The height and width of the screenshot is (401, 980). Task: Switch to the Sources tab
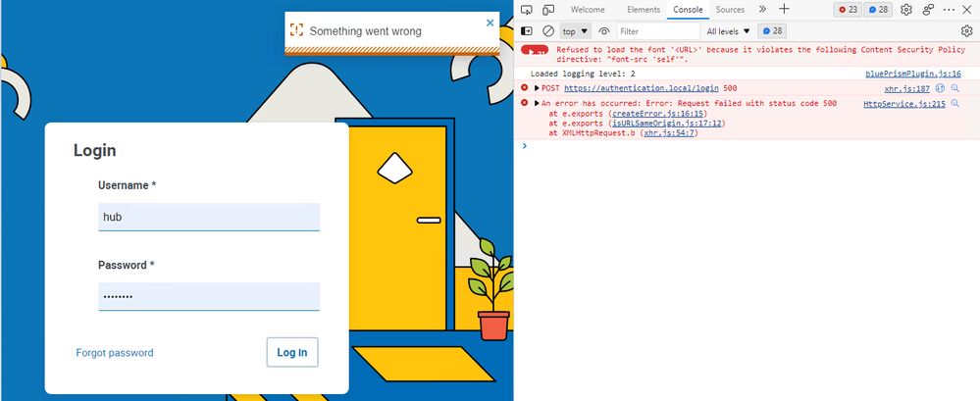point(730,10)
